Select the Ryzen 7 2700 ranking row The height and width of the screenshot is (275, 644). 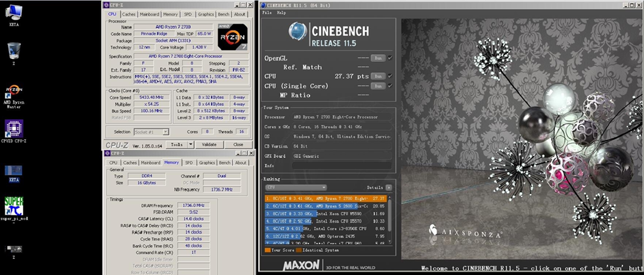click(x=327, y=198)
